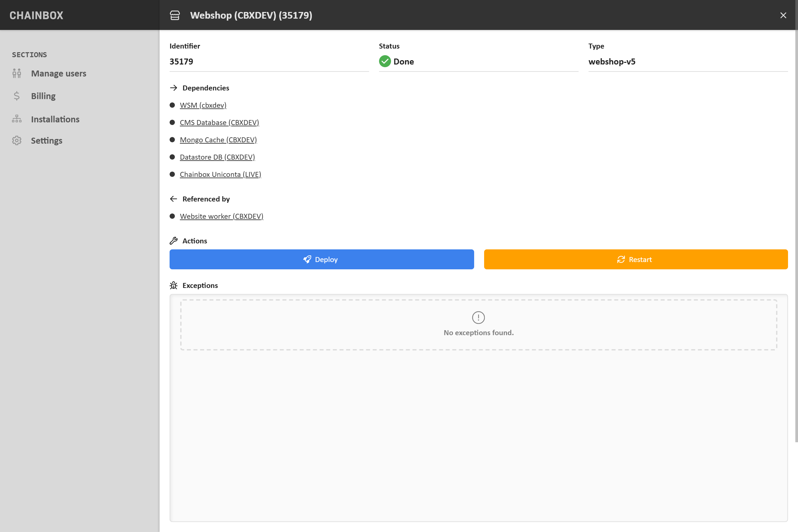Open the Billing section

43,96
